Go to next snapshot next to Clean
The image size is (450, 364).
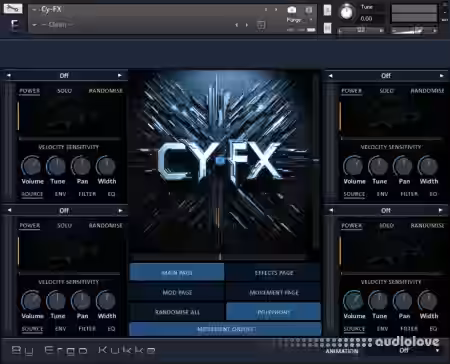point(247,25)
